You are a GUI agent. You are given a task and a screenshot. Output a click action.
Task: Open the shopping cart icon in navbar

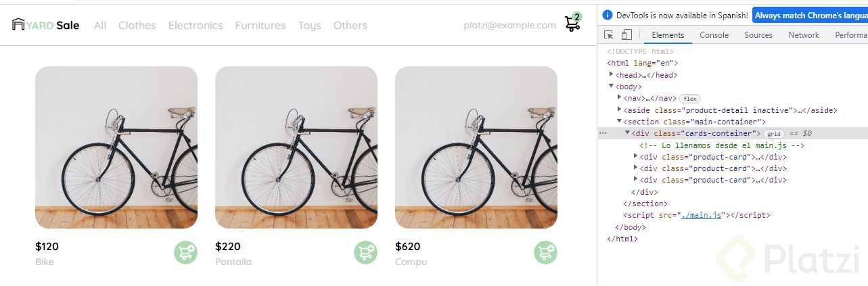pyautogui.click(x=572, y=24)
